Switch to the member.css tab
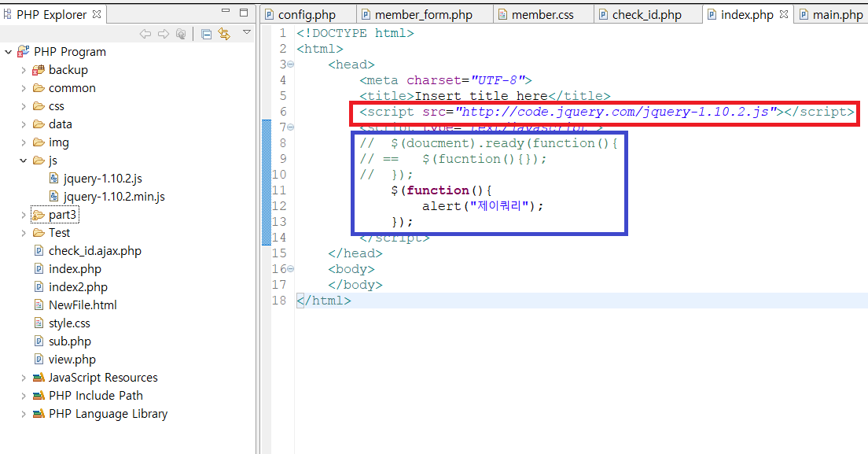The image size is (868, 454). [542, 15]
